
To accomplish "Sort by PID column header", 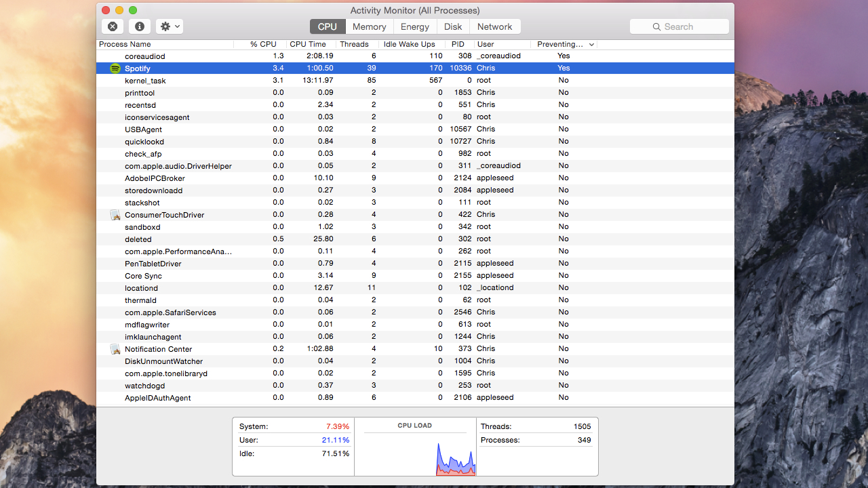I will coord(459,44).
